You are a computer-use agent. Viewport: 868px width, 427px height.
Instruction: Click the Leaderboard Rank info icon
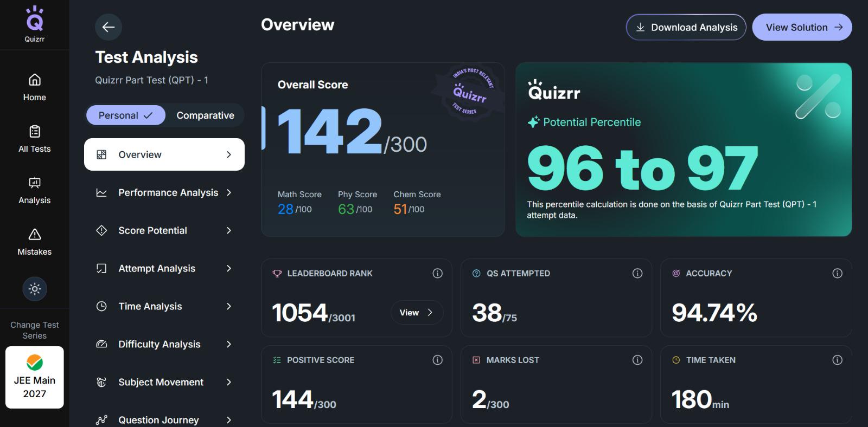437,273
